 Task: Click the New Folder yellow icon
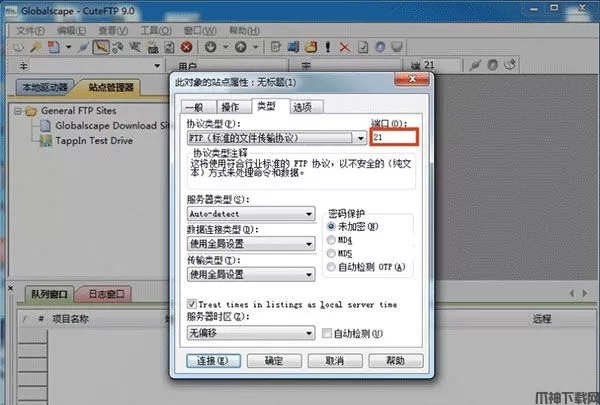tap(311, 47)
